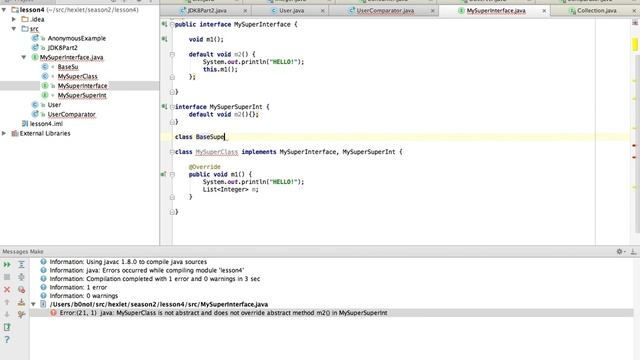
Task: Select MySuperClass in project tree
Action: (x=78, y=76)
